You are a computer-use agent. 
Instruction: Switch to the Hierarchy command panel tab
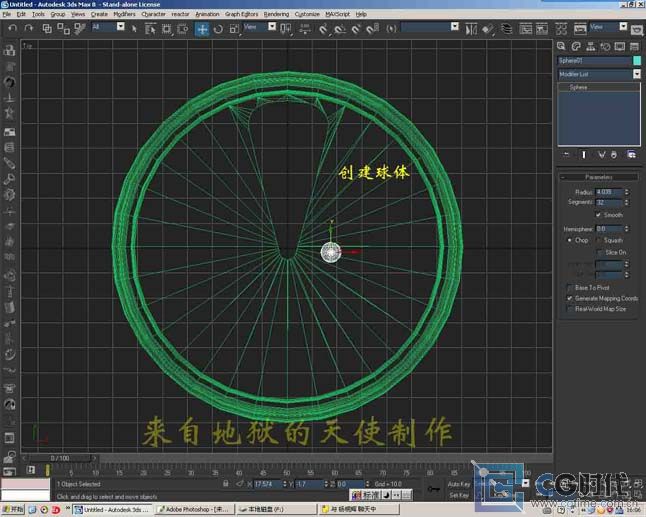(591, 47)
